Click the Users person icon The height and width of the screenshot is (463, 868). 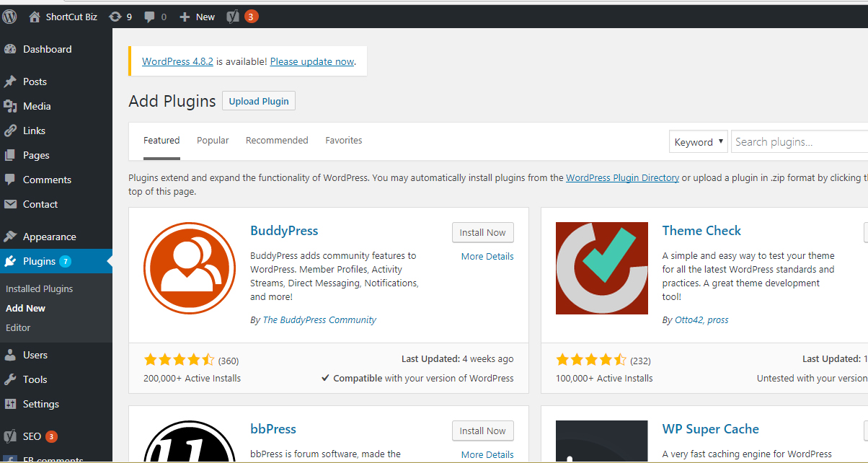(x=10, y=355)
